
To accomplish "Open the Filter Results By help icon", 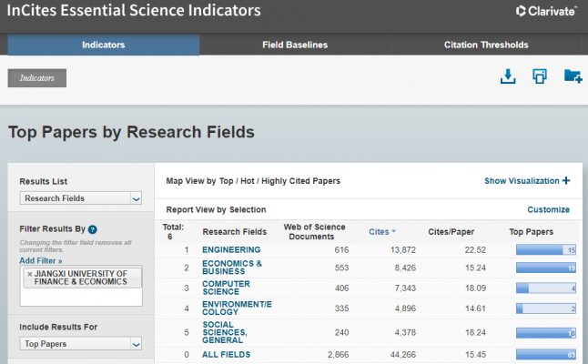I will point(93,229).
